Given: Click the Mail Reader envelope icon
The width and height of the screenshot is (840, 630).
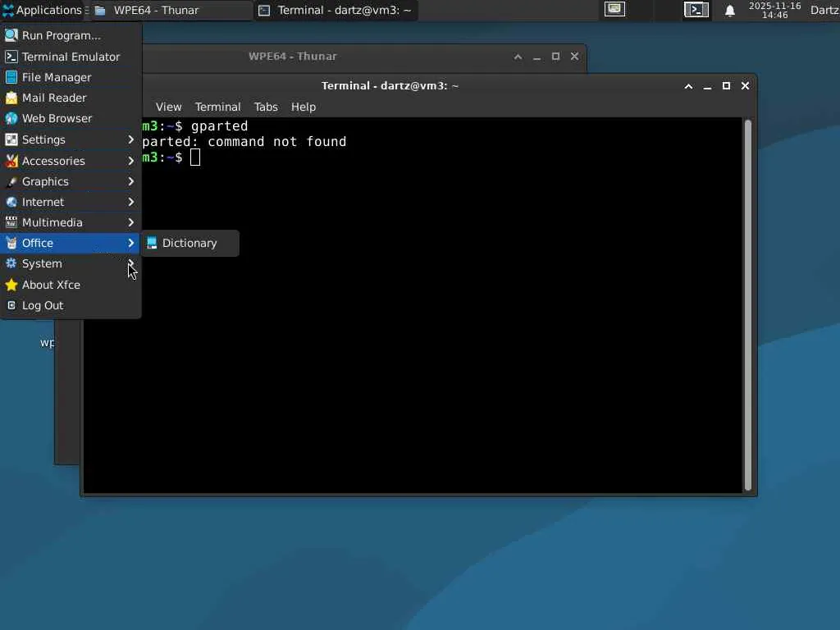Looking at the screenshot, I should tap(11, 98).
